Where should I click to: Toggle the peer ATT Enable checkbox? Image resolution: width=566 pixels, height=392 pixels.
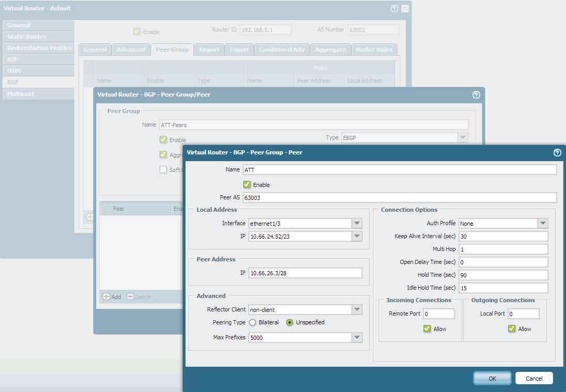point(247,184)
